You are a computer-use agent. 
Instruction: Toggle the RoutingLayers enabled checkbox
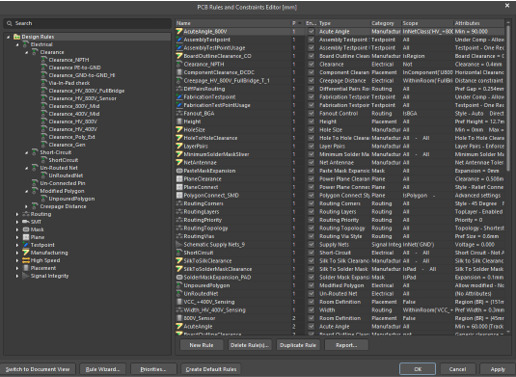(x=311, y=212)
